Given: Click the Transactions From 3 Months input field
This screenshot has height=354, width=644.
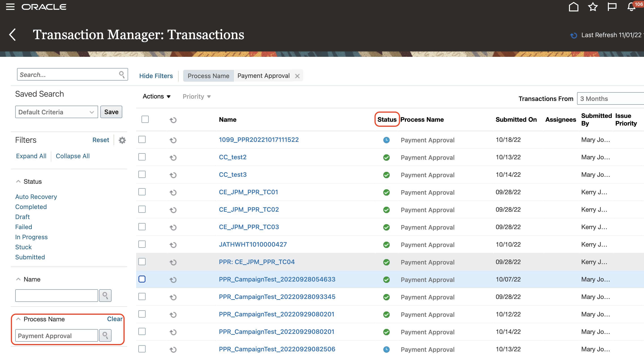Looking at the screenshot, I should (611, 98).
